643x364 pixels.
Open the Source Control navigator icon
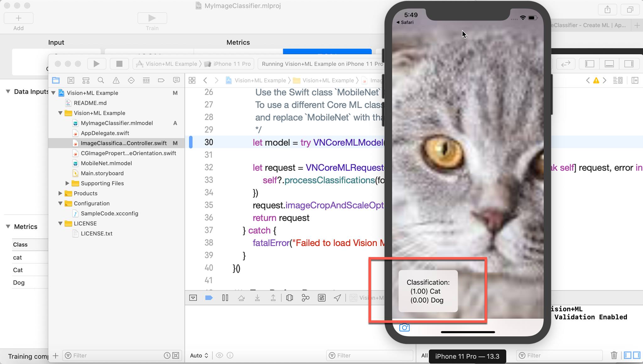pos(71,80)
